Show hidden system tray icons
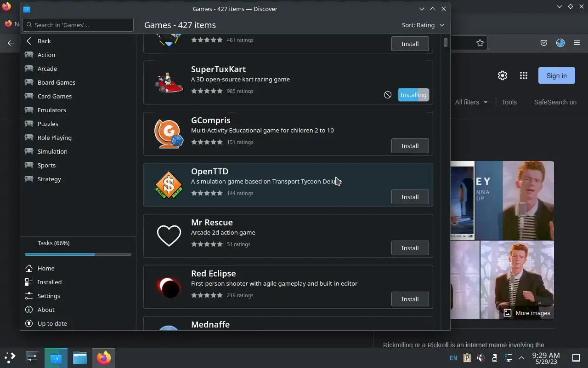 coord(521,358)
